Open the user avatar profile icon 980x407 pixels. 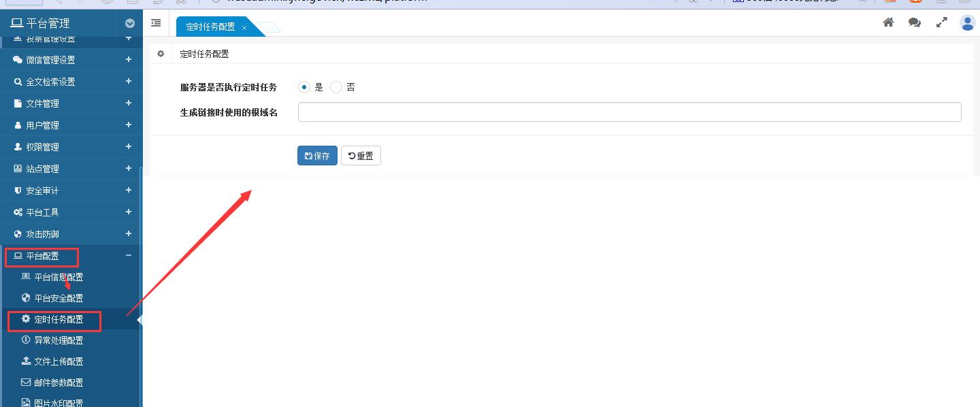click(967, 22)
